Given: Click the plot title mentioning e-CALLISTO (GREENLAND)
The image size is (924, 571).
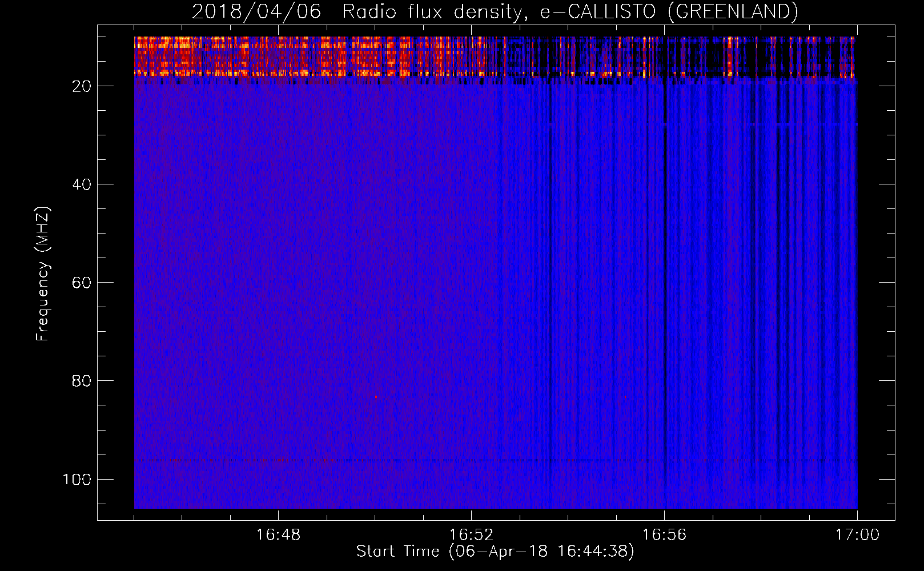Looking at the screenshot, I should click(495, 11).
